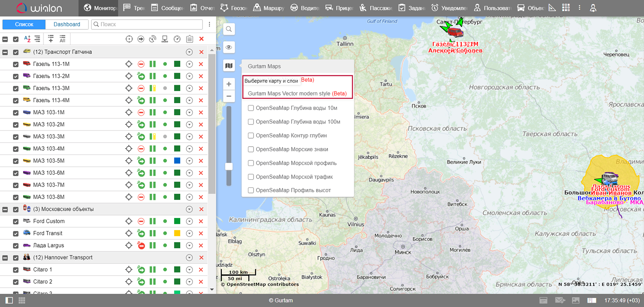Screen dimensions: 644x307
Task: Click the map zoom slider handle
Action: [x=229, y=166]
